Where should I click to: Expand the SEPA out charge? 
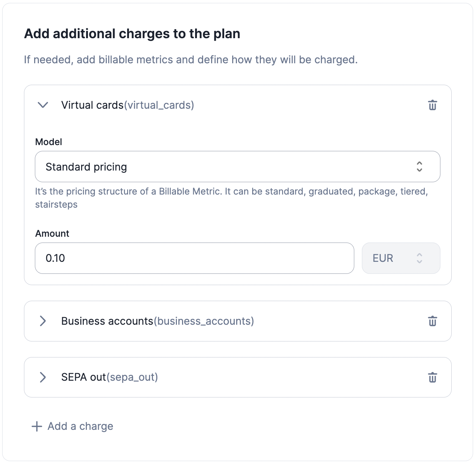(43, 377)
